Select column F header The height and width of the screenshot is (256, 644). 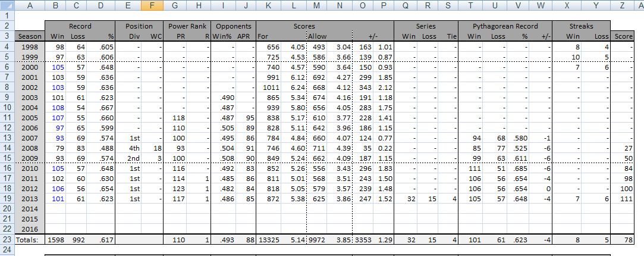152,5
